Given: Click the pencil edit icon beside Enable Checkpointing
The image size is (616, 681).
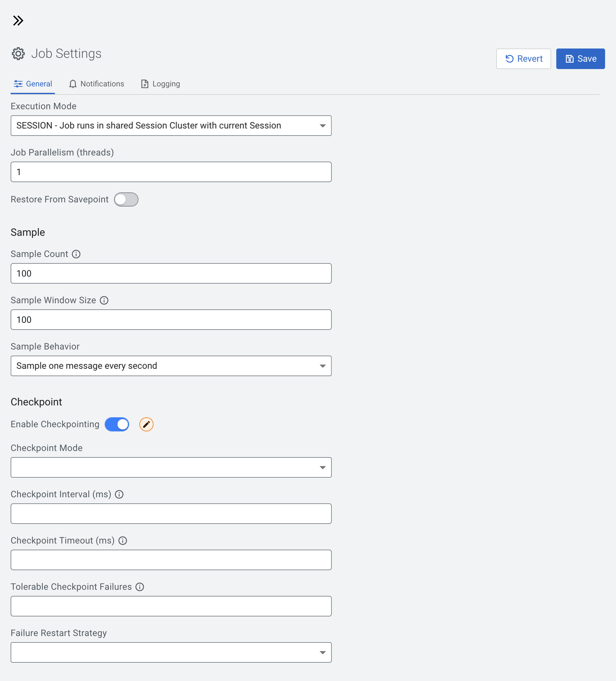Looking at the screenshot, I should pyautogui.click(x=146, y=424).
